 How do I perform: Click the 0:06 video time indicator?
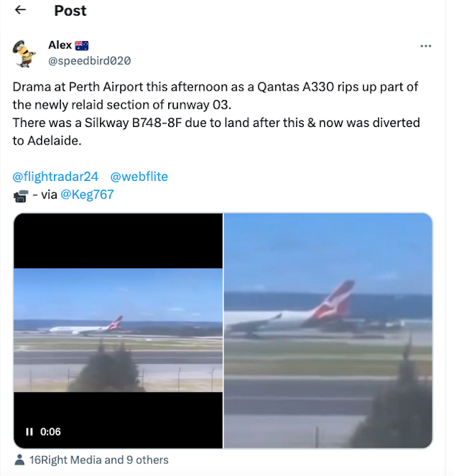pyautogui.click(x=50, y=432)
